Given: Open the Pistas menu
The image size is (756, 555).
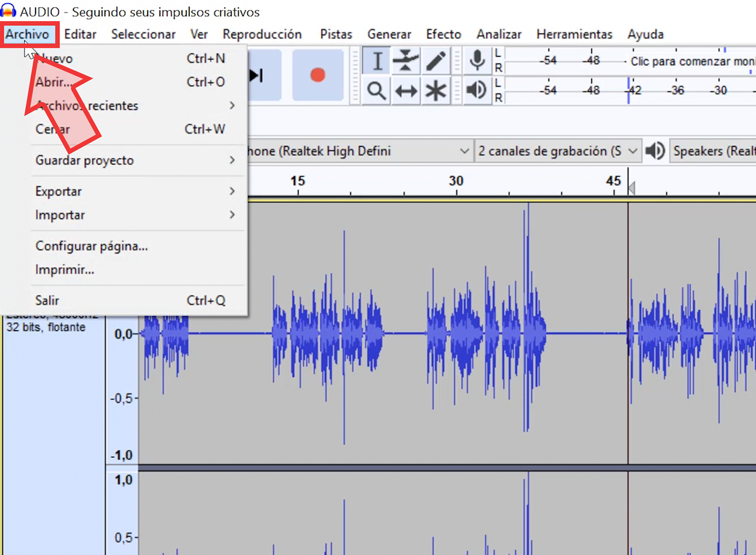Looking at the screenshot, I should point(336,34).
